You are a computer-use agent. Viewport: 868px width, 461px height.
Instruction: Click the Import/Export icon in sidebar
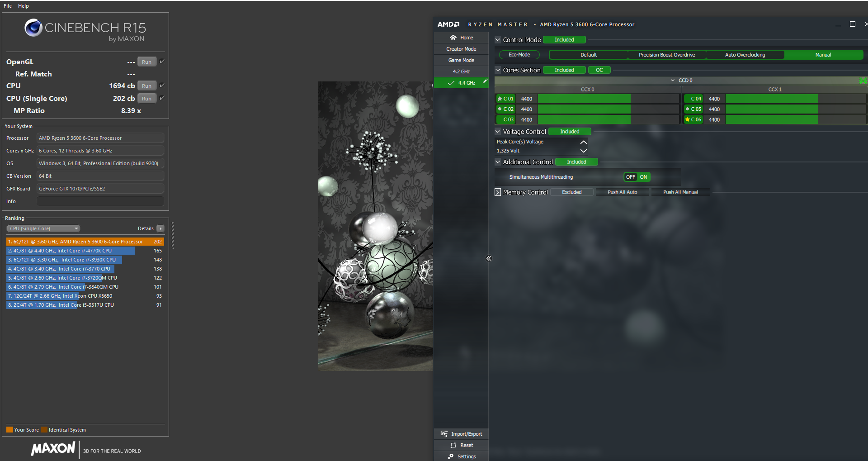[444, 434]
